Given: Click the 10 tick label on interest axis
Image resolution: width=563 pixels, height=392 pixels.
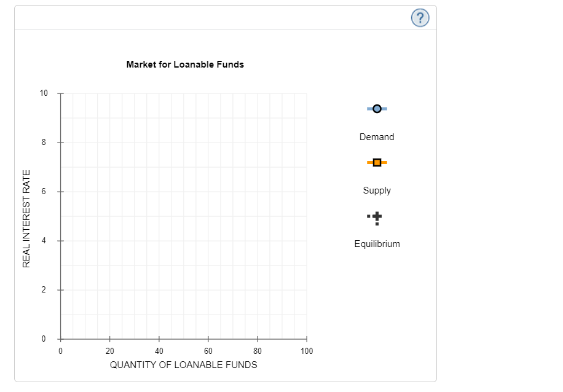Looking at the screenshot, I should tap(44, 93).
